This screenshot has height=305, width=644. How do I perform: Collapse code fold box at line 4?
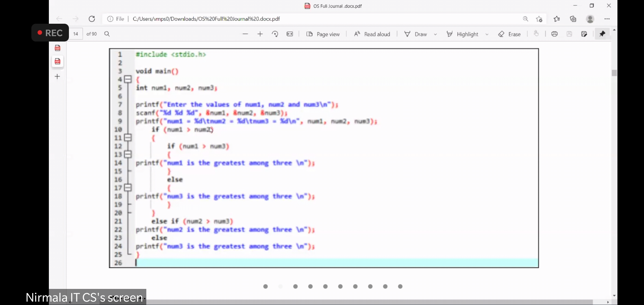[128, 79]
